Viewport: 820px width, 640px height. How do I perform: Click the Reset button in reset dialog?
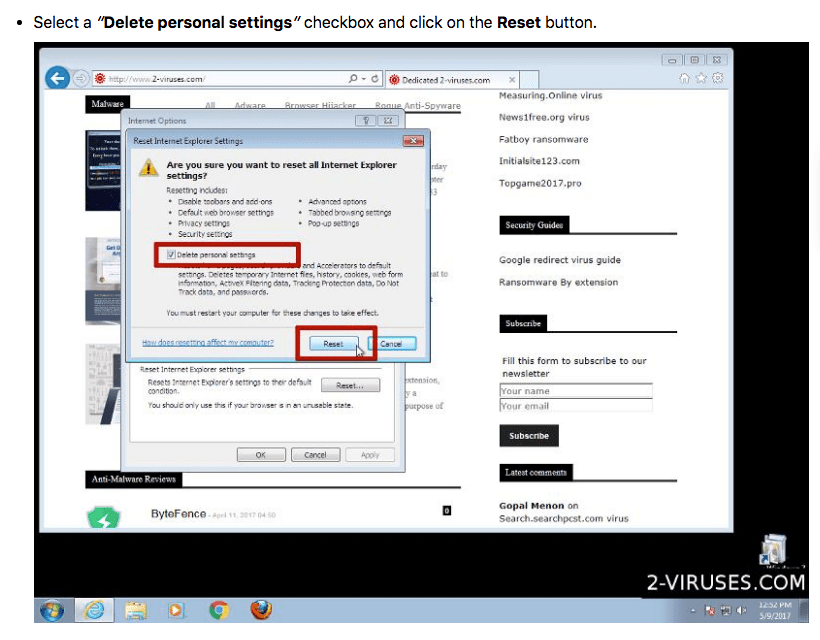point(333,344)
